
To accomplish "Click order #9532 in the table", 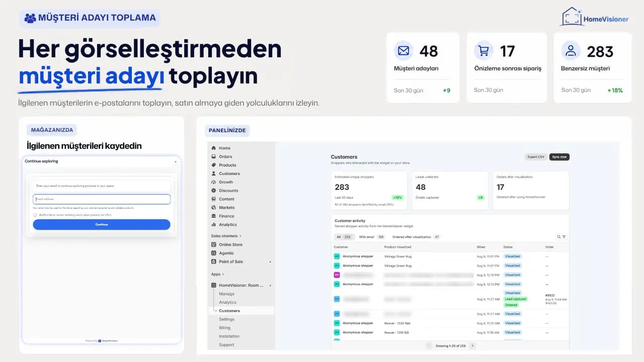I will (549, 295).
